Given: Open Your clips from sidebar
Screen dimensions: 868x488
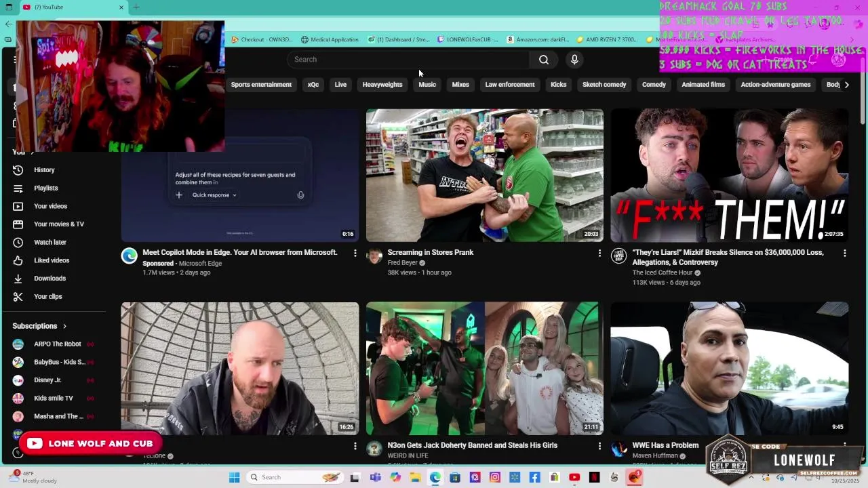Looking at the screenshot, I should 47,296.
